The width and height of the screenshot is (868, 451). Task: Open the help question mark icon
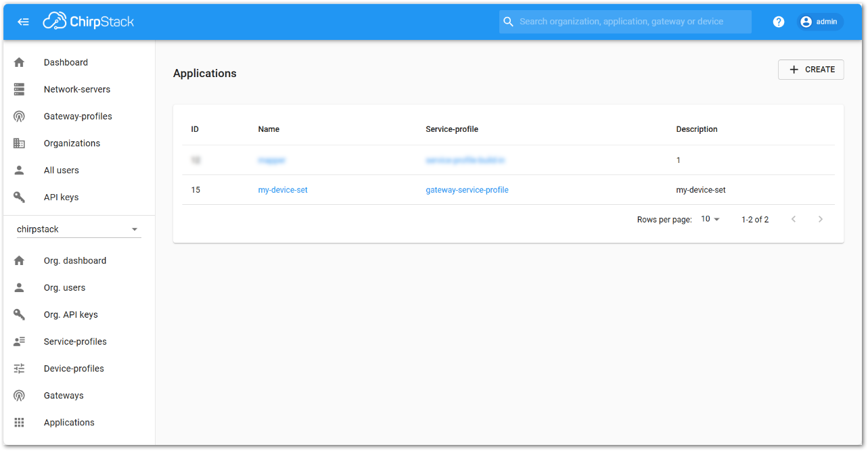778,21
